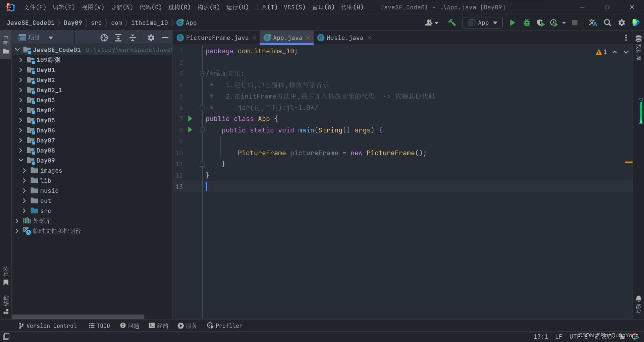This screenshot has width=644, height=342.
Task: Expand 临时文件和控制台 node
Action: (x=17, y=231)
